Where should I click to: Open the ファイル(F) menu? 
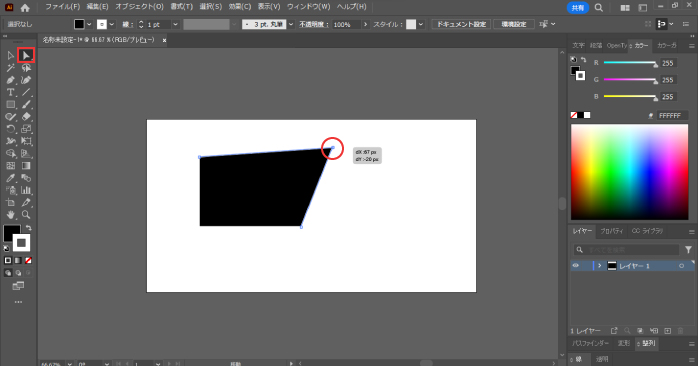(x=62, y=7)
